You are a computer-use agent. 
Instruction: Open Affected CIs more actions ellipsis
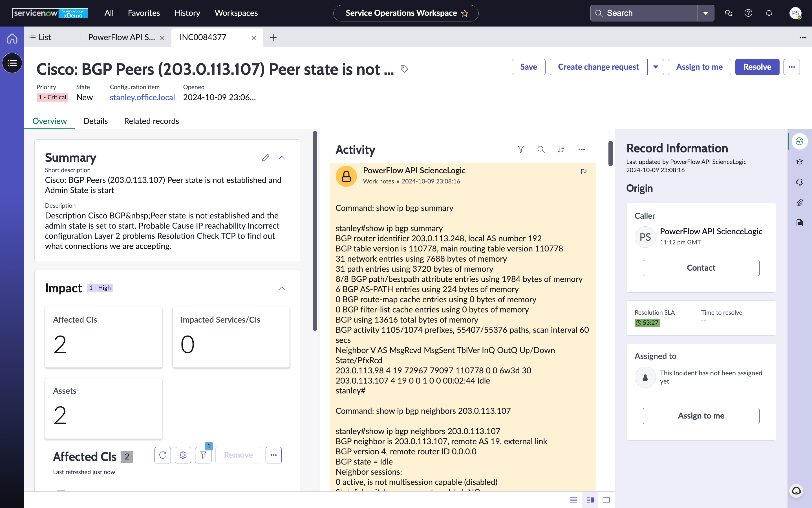(x=273, y=455)
